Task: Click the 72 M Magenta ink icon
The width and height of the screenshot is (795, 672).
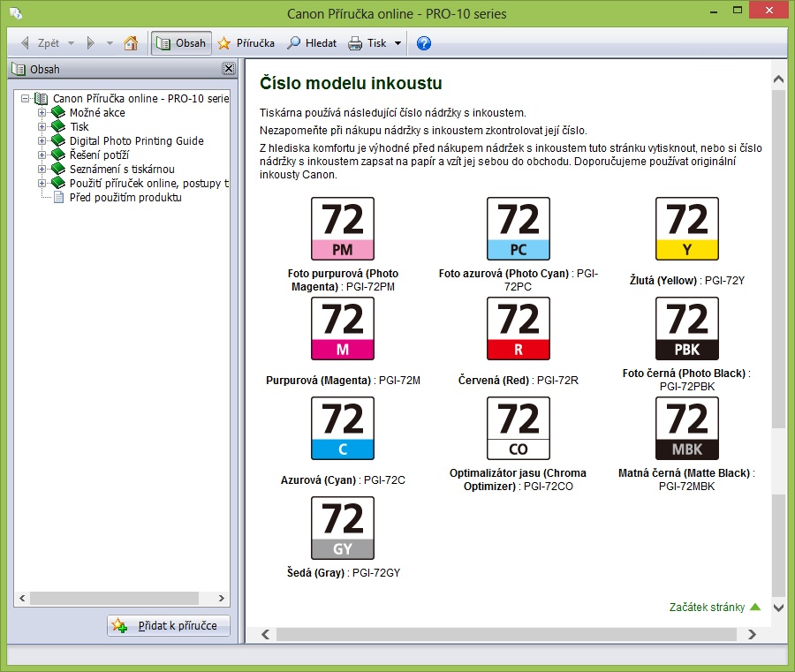Action: (342, 328)
